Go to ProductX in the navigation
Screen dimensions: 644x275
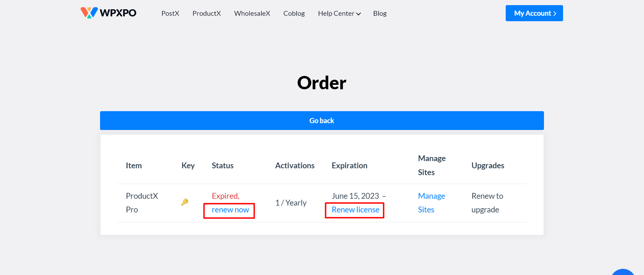point(207,13)
